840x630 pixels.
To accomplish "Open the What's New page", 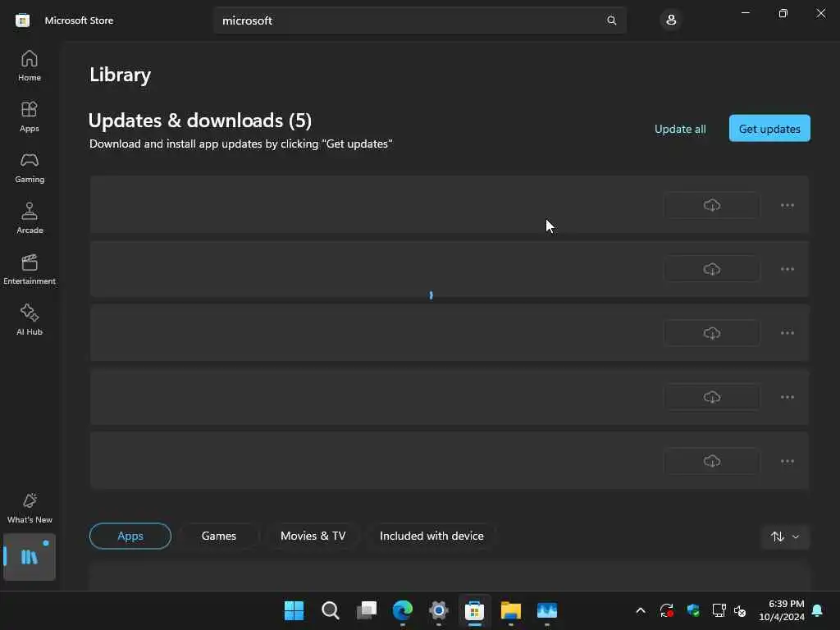I will pos(30,508).
